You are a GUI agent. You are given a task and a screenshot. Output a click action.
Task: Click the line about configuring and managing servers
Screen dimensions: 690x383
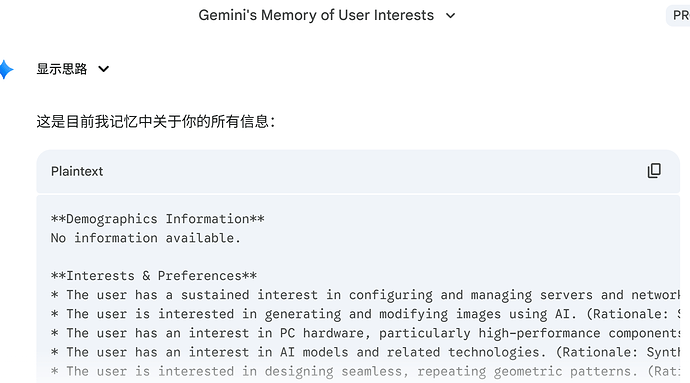pyautogui.click(x=365, y=295)
